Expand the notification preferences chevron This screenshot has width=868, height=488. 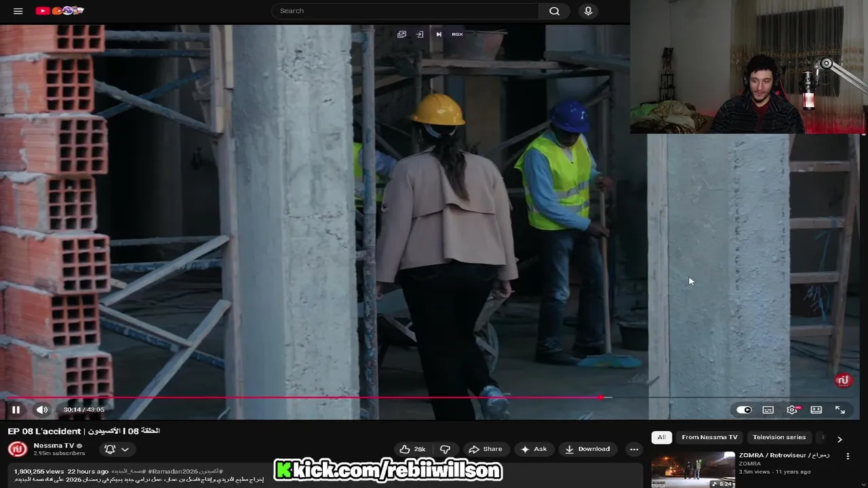[125, 449]
